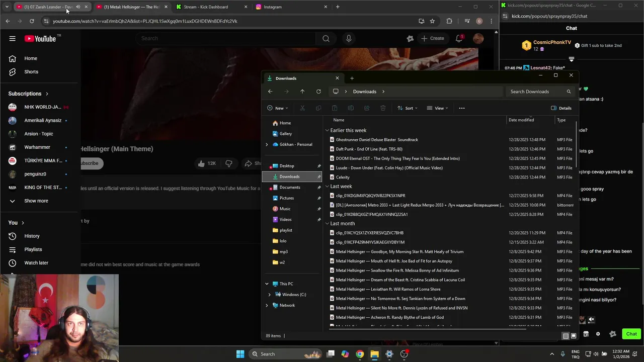Expand Gökhan - Personal OneDrive node
This screenshot has height=362, width=644.
coord(267,144)
